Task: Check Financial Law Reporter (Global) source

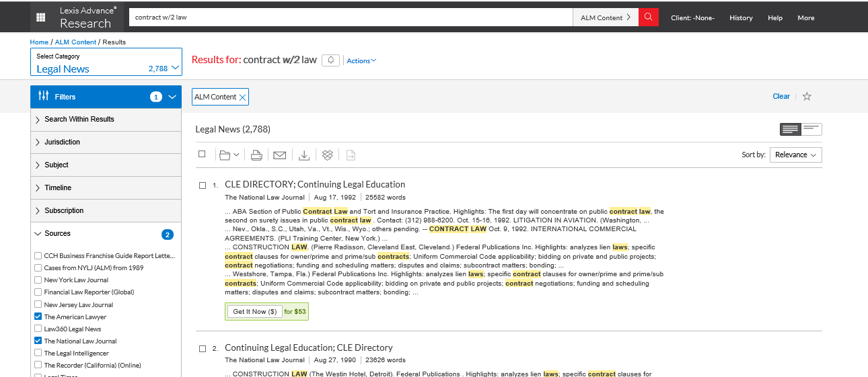Action: point(38,292)
